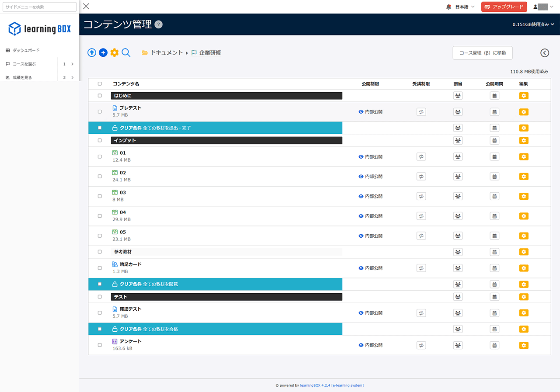Click the edit gear icon for アンケート
Image resolution: width=560 pixels, height=392 pixels.
coord(523,345)
